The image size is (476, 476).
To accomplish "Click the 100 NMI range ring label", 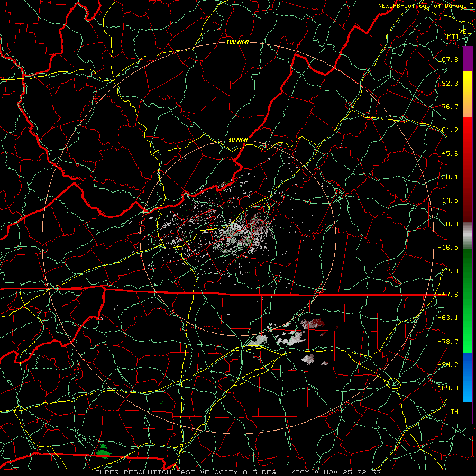I will 237,42.
